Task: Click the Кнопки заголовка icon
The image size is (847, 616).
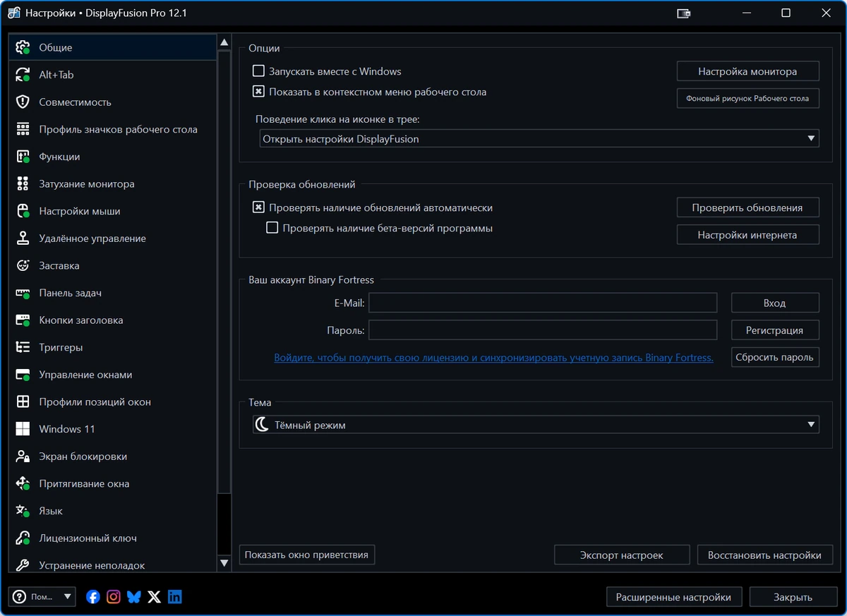Action: point(23,320)
